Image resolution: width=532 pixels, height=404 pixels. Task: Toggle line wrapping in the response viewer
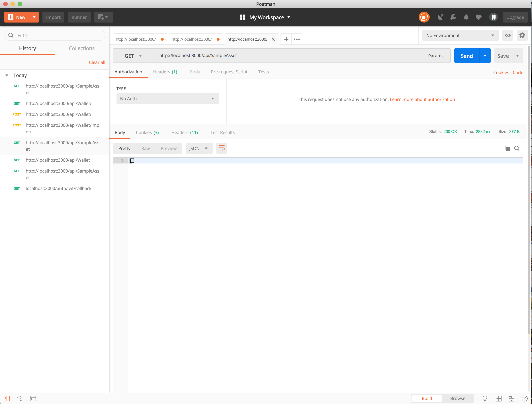click(x=221, y=148)
